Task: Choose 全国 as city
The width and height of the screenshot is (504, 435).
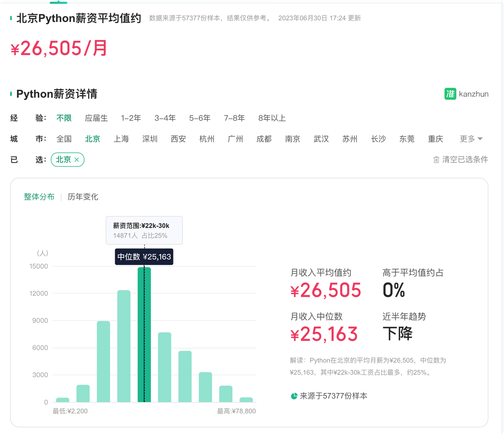Action: [x=64, y=139]
